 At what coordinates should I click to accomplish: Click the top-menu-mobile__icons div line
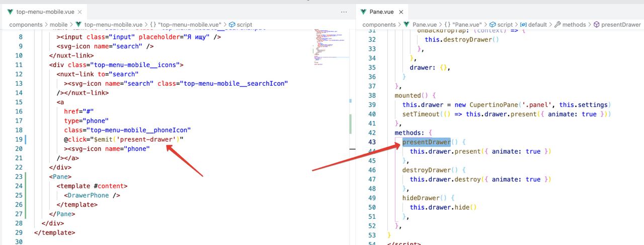(x=116, y=65)
